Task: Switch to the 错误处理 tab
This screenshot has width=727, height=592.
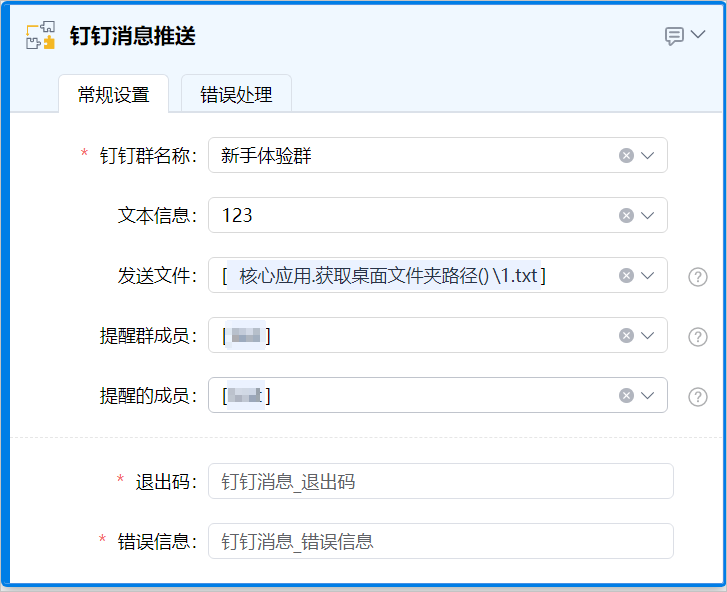Action: (x=236, y=95)
